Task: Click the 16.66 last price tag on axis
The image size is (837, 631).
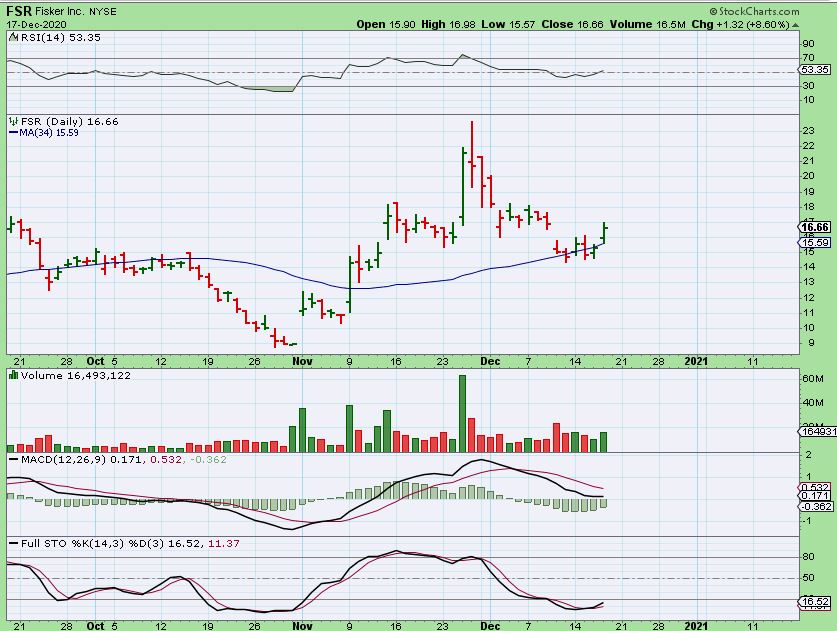Action: tap(818, 228)
